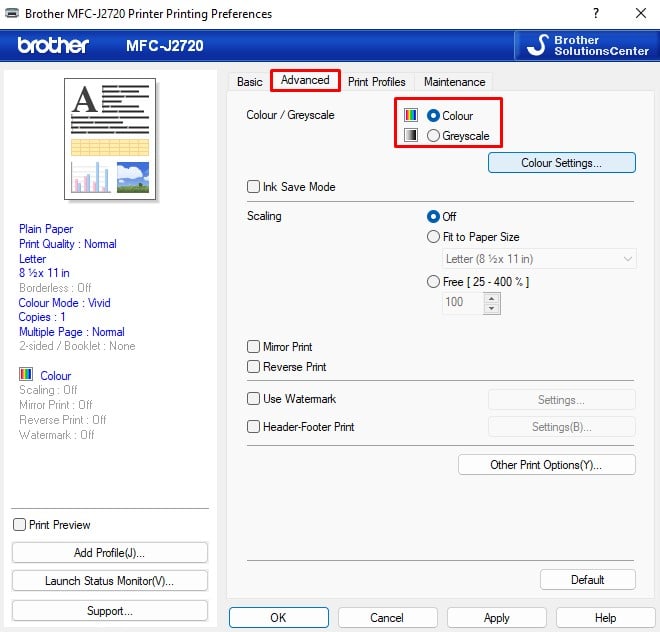Choose Fit to Paper Size option
660x632 pixels.
[433, 237]
